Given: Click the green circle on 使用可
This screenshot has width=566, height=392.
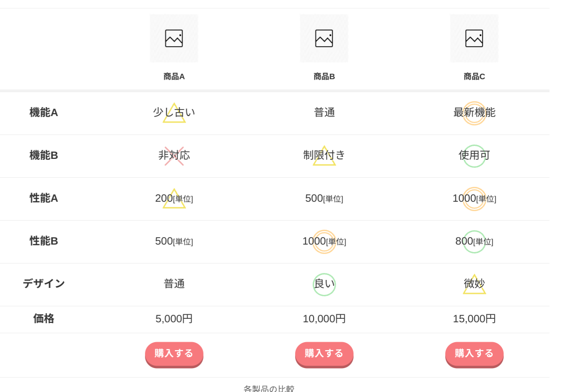Looking at the screenshot, I should tap(474, 156).
